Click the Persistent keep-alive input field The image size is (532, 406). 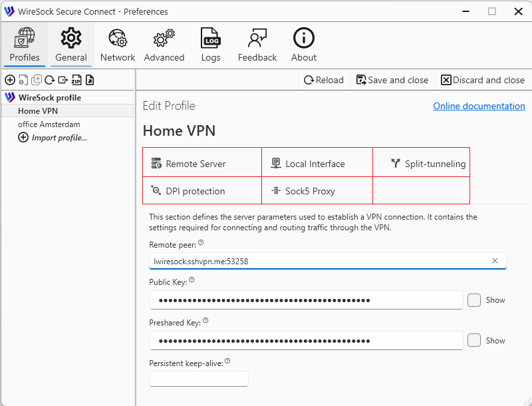tap(199, 379)
